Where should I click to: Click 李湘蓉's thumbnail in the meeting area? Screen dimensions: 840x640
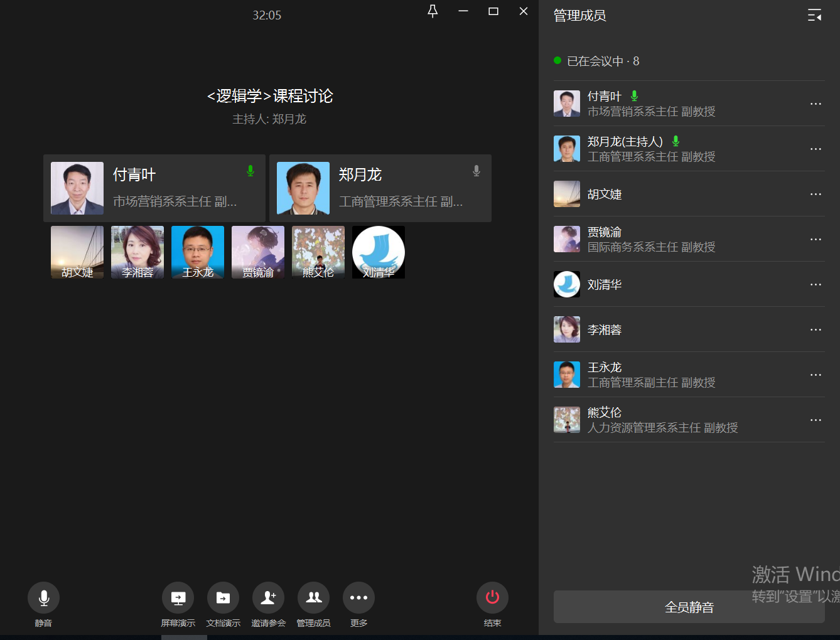click(137, 252)
